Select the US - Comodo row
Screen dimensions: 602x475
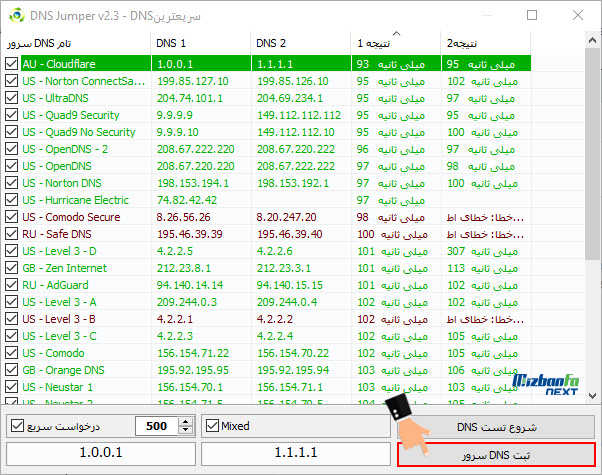point(268,353)
